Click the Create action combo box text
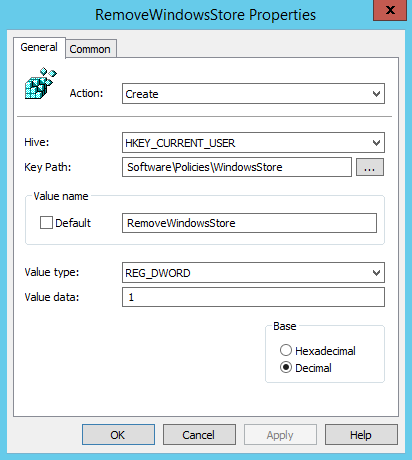Viewport: 412px width, 460px height. (x=142, y=94)
